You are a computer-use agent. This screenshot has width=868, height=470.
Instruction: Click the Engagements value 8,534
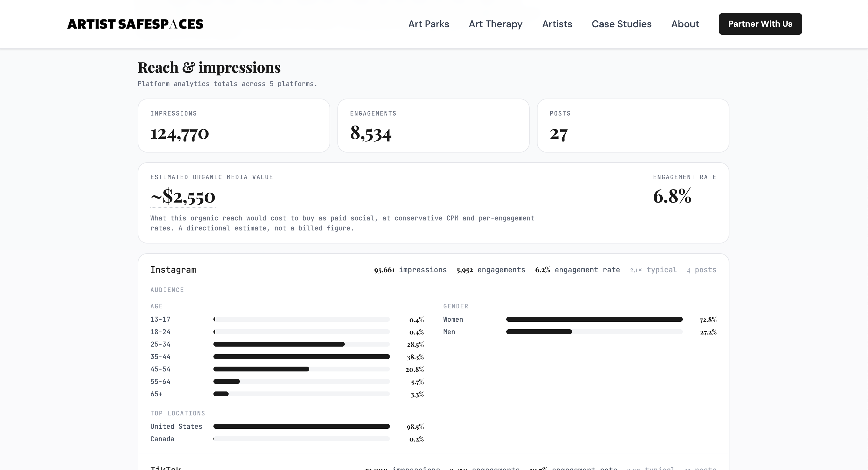(x=371, y=133)
